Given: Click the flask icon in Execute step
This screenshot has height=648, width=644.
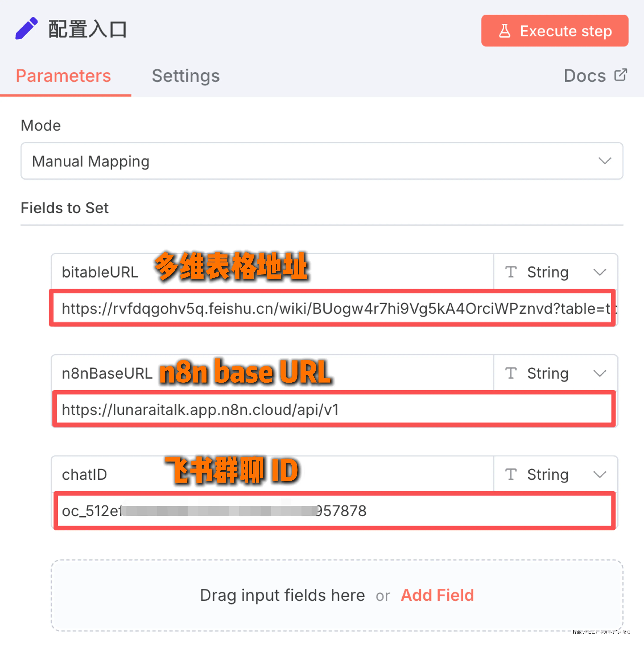Looking at the screenshot, I should pyautogui.click(x=504, y=31).
